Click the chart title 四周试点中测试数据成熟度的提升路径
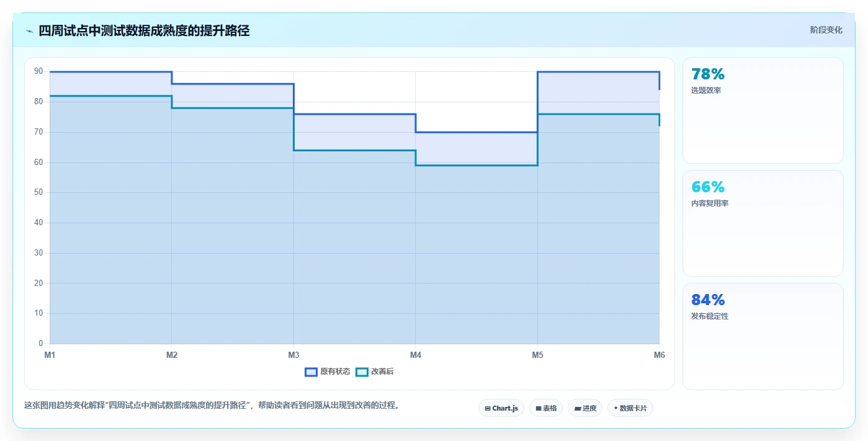 point(144,31)
